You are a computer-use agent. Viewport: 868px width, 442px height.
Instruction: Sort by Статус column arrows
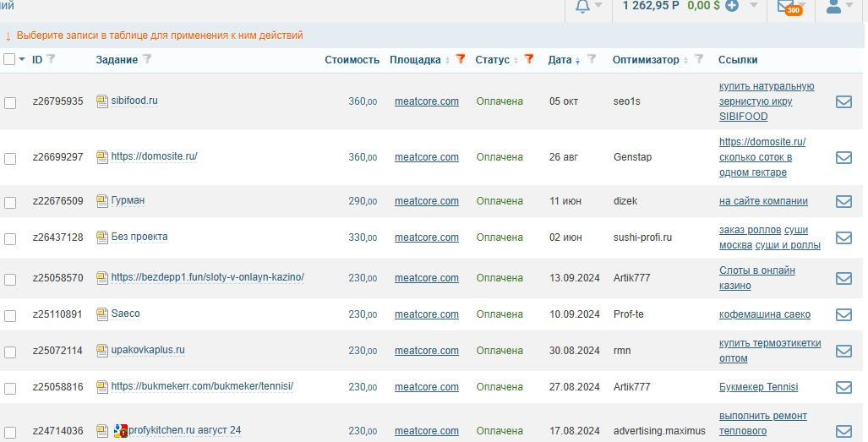(x=516, y=60)
